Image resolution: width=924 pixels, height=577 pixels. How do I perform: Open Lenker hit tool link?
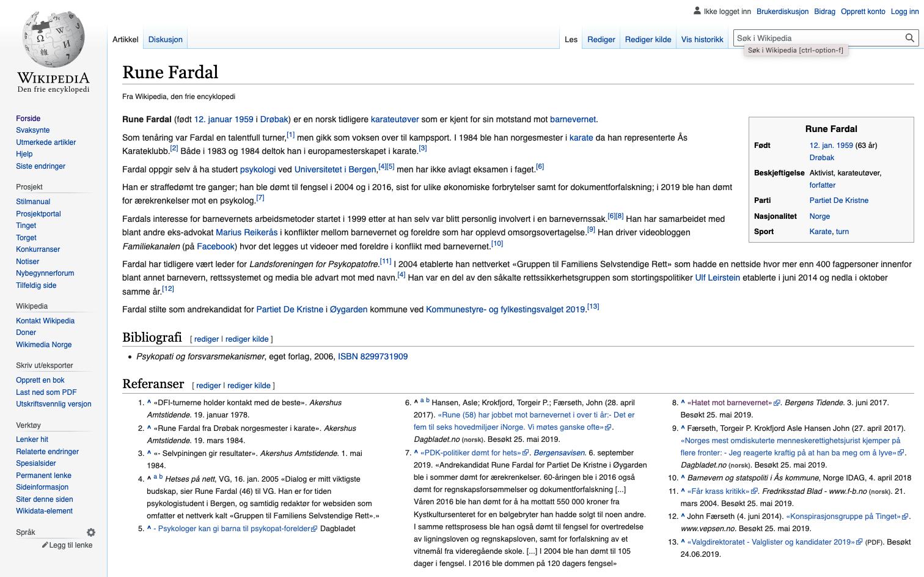pos(32,439)
